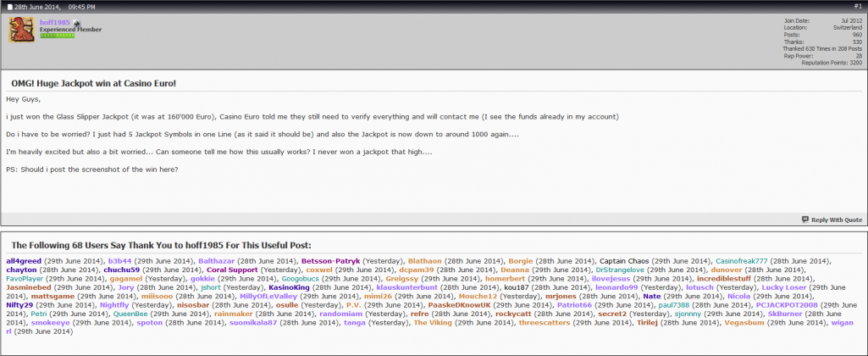
Task: Click the SkBurner username
Action: click(783, 314)
